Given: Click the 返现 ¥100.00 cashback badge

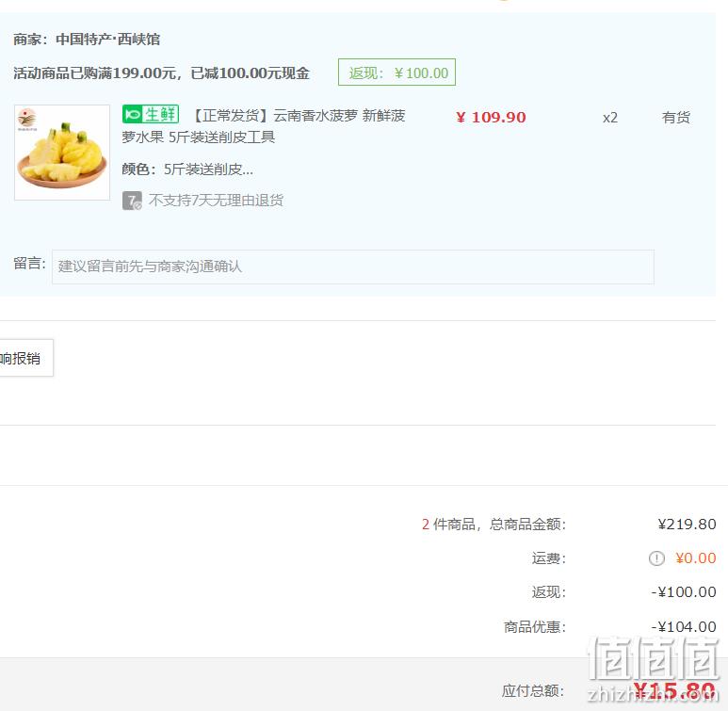Looking at the screenshot, I should tap(397, 73).
